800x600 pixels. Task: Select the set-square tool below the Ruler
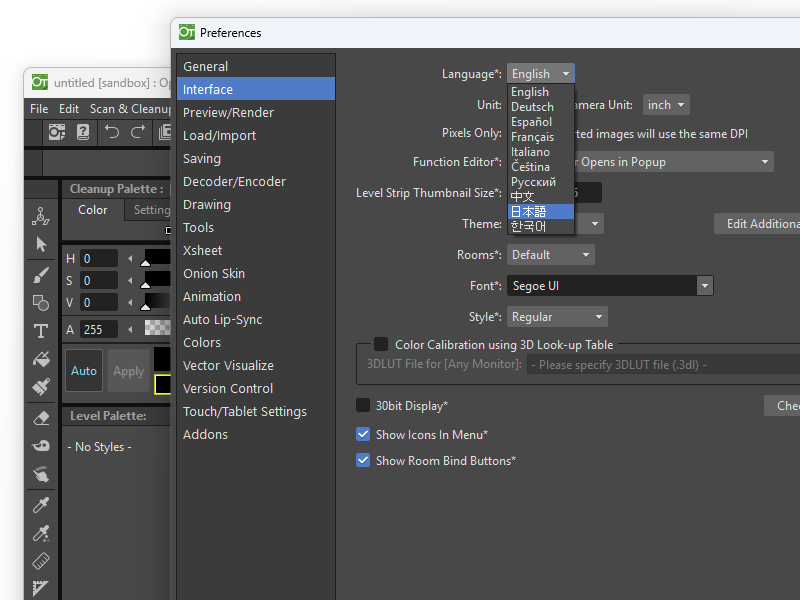41,588
